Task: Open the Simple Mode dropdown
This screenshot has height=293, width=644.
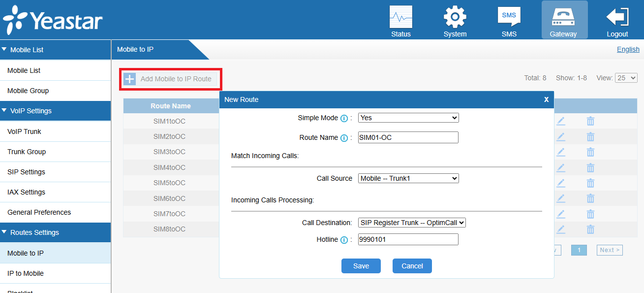Action: 408,118
